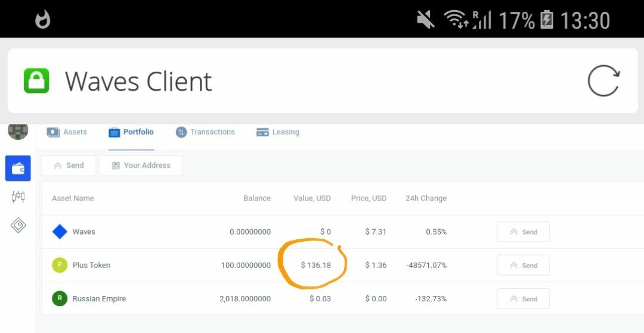Open the DEX trading candlestick icon
Image resolution: width=644 pixels, height=333 pixels.
[18, 197]
